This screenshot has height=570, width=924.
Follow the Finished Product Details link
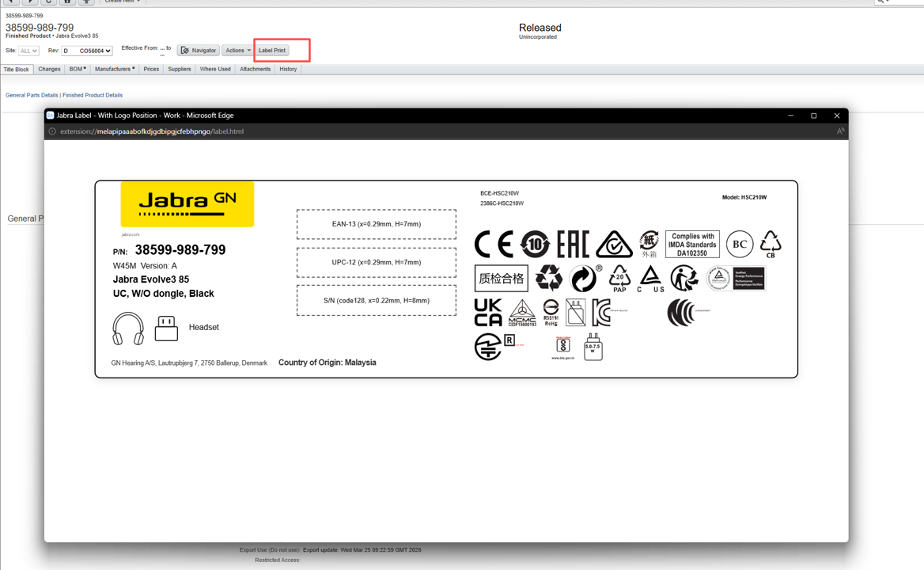click(93, 95)
